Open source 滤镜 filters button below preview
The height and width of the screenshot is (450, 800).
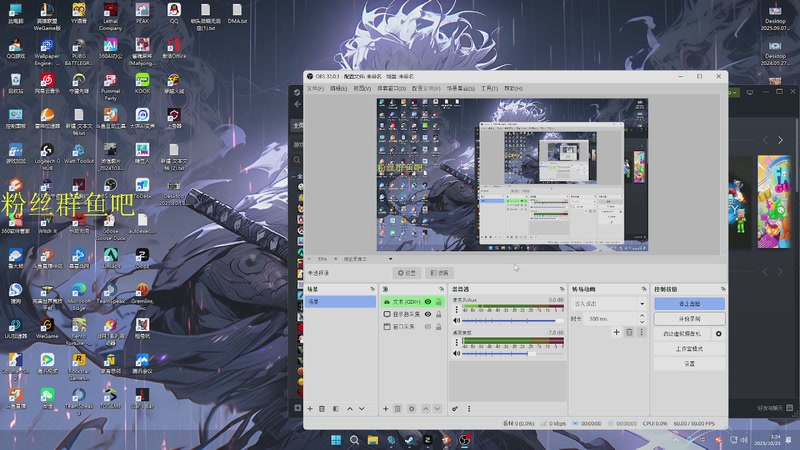[439, 273]
